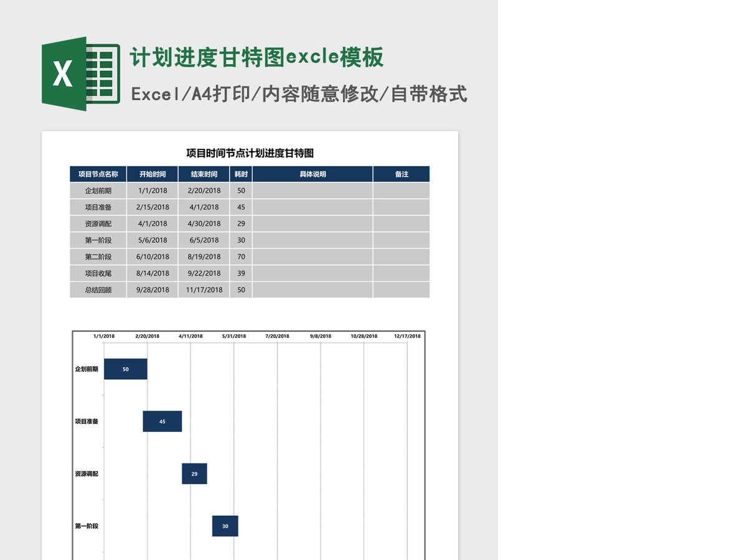Screen dimensions: 747x560
Task: Select duration 50 in the 企划前期 table row
Action: (241, 191)
